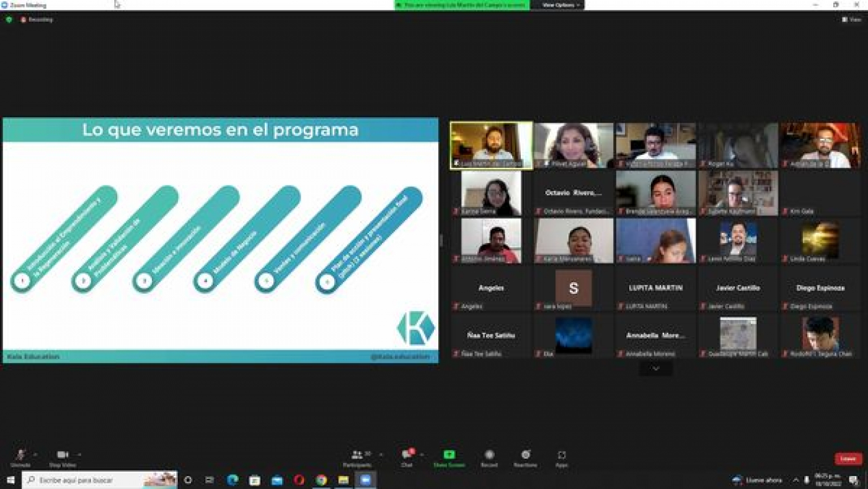Launch Opera browser from taskbar

click(x=299, y=480)
